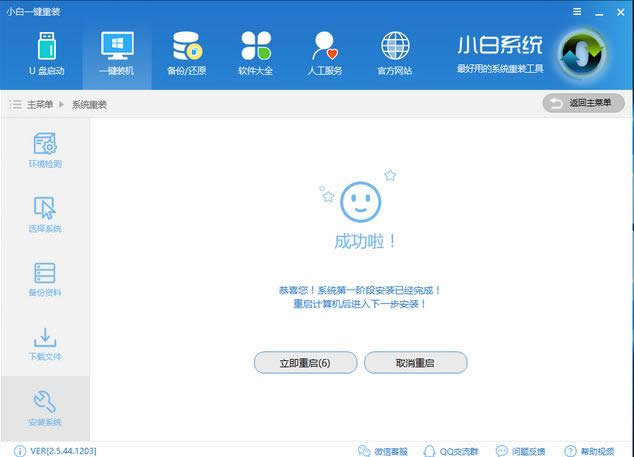This screenshot has height=457, width=634.
Task: Click 成功啦! heading text
Action: [365, 242]
